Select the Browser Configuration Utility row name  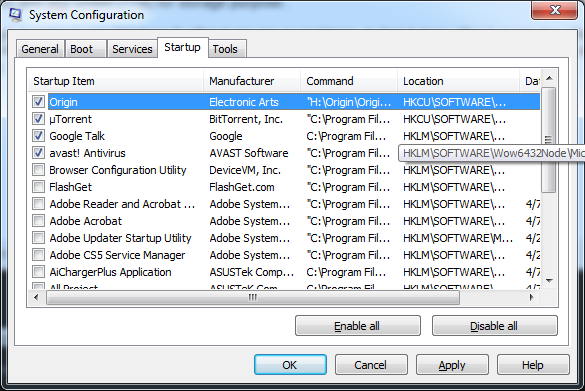(118, 170)
